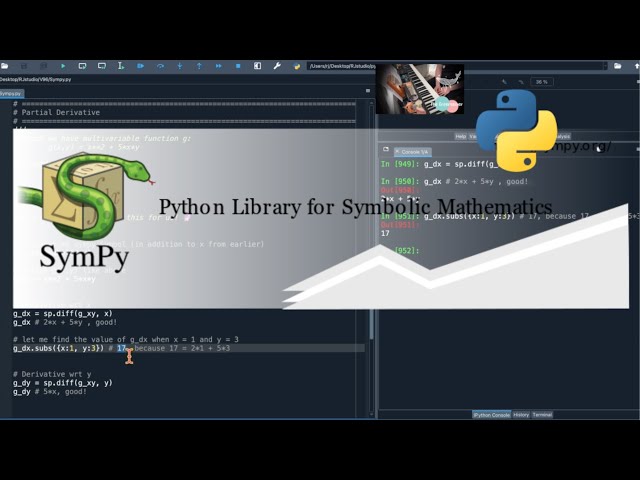Run file with green play button
Image resolution: width=640 pixels, height=480 pixels.
(x=63, y=66)
